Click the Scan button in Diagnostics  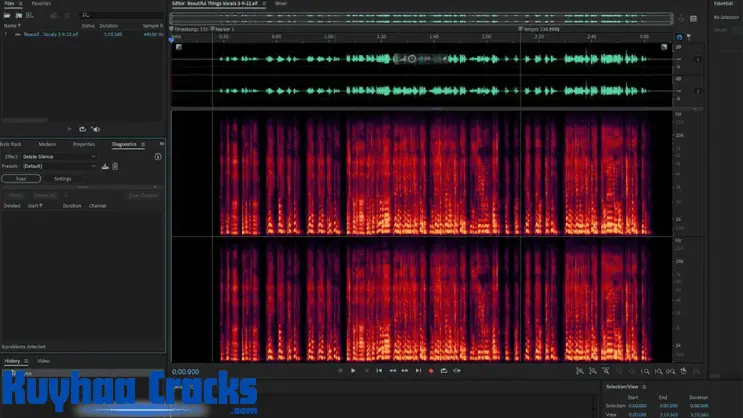click(x=20, y=178)
